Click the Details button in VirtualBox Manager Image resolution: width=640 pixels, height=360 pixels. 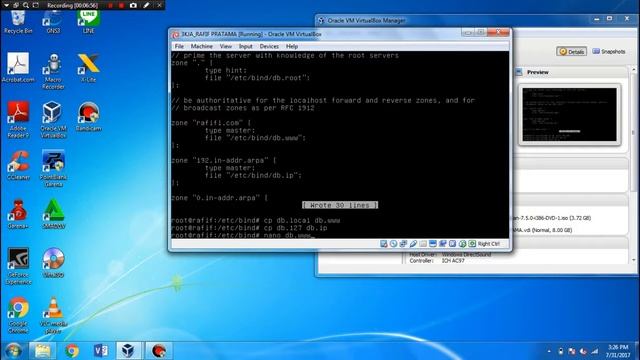coord(571,51)
